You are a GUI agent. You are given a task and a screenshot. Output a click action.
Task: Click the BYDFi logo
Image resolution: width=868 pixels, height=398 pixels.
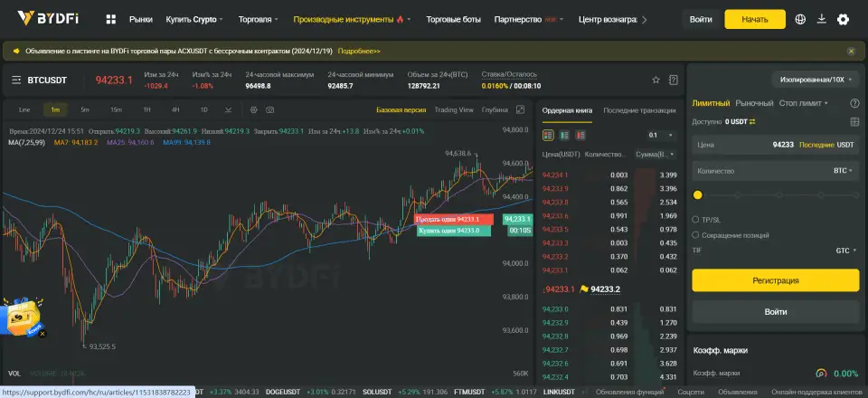point(48,19)
